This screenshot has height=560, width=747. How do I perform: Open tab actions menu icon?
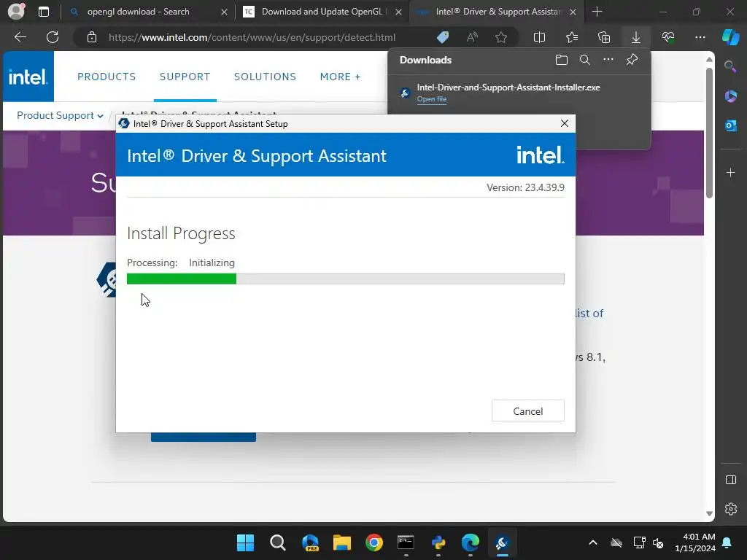pyautogui.click(x=43, y=12)
